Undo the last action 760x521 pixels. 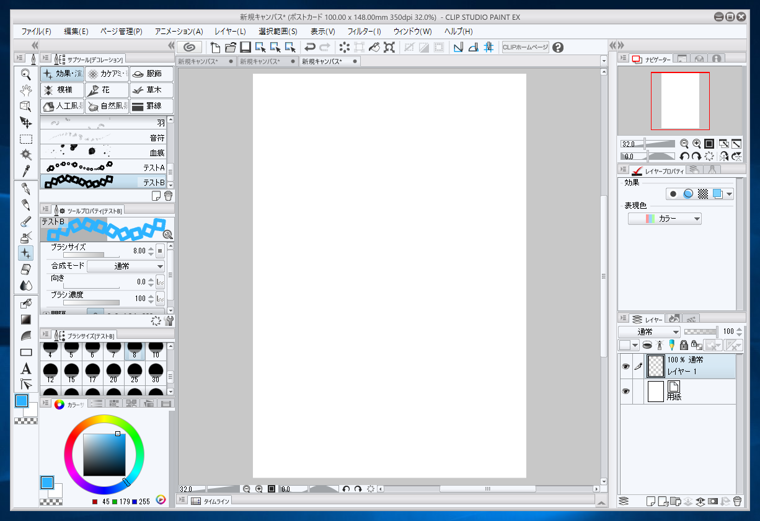point(309,47)
